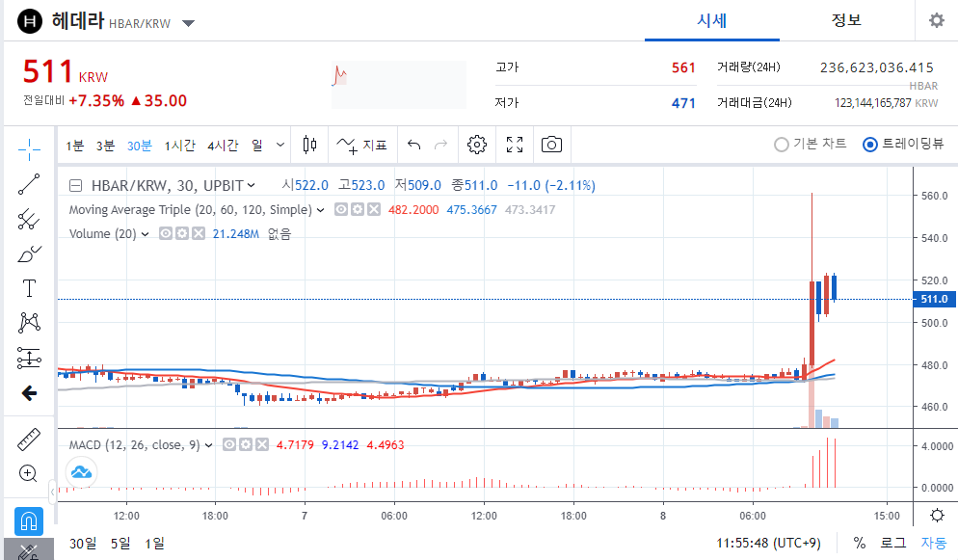Take a chart snapshot with the camera icon
The image size is (958, 560).
click(x=551, y=145)
